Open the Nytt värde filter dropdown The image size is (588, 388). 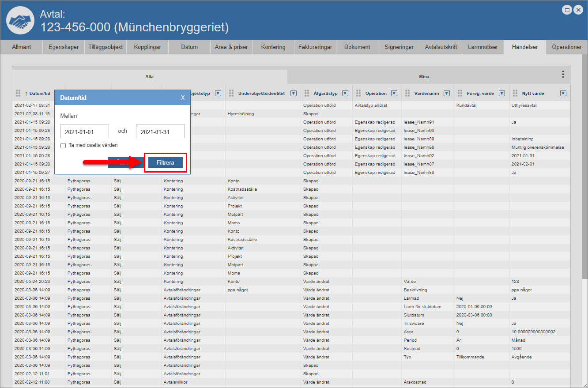click(563, 93)
